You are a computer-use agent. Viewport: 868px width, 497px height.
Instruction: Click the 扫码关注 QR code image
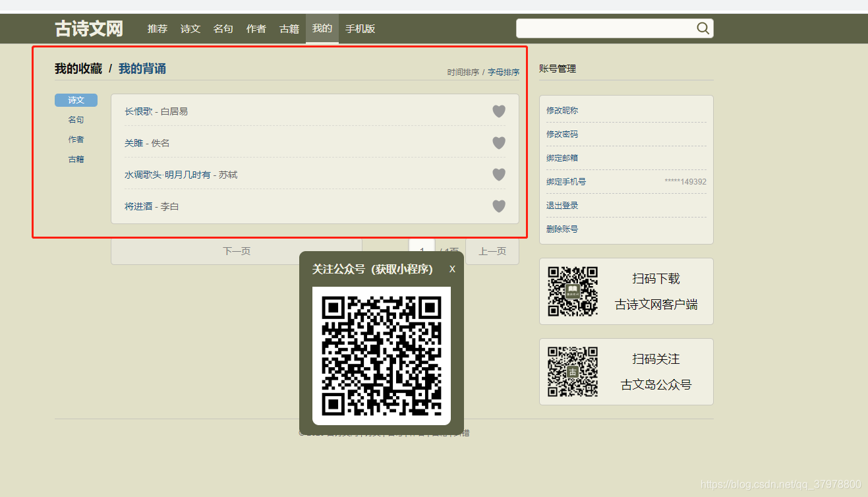(x=573, y=372)
